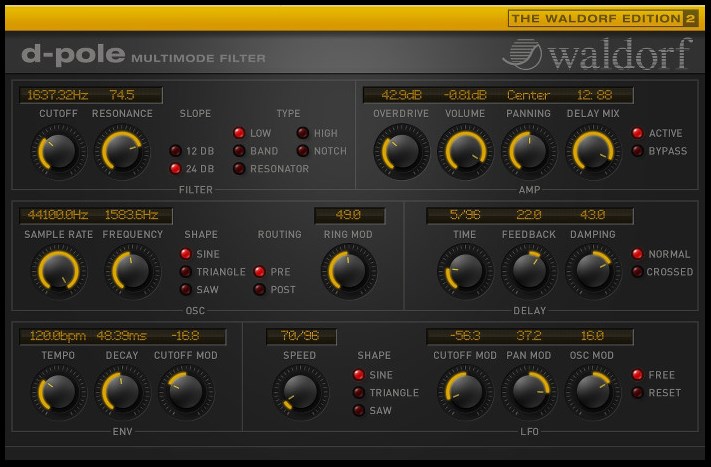Image resolution: width=711 pixels, height=467 pixels.
Task: Click the 120.0bpm tempo display
Action: [x=58, y=336]
